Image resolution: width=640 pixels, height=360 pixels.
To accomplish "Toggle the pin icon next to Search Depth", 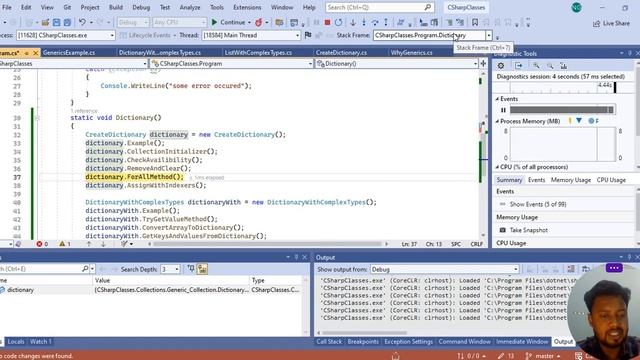I will 191,269.
